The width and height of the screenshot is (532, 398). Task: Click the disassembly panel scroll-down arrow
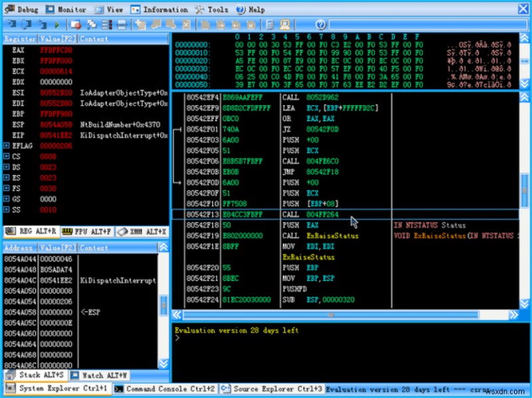[x=524, y=303]
